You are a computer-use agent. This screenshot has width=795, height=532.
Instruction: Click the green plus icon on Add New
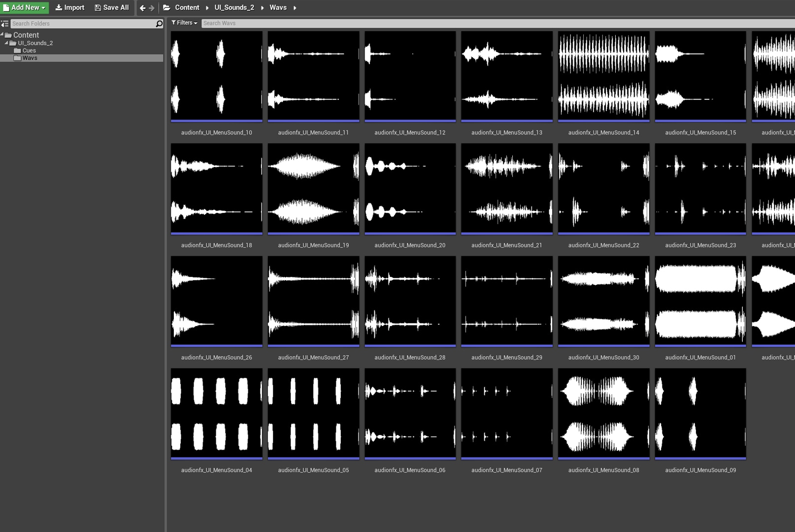coord(6,7)
